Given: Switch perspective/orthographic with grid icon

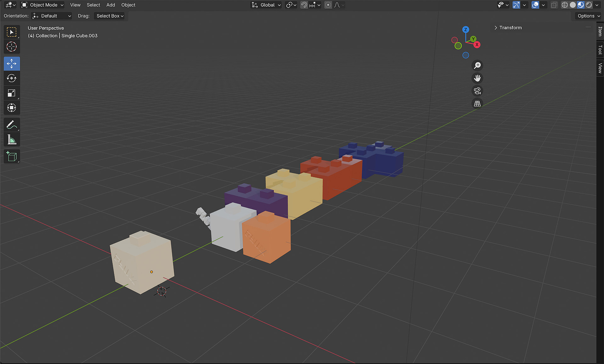Looking at the screenshot, I should pos(477,104).
